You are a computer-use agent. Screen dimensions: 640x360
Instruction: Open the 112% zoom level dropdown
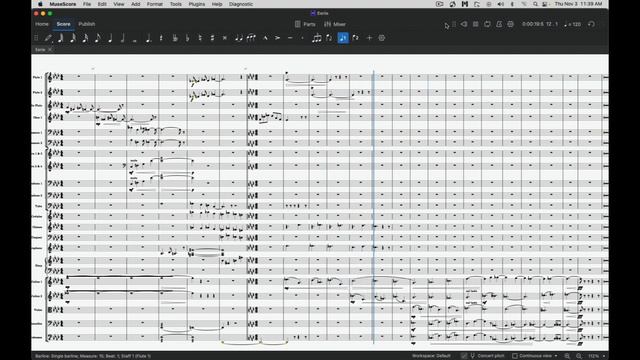tap(597, 356)
